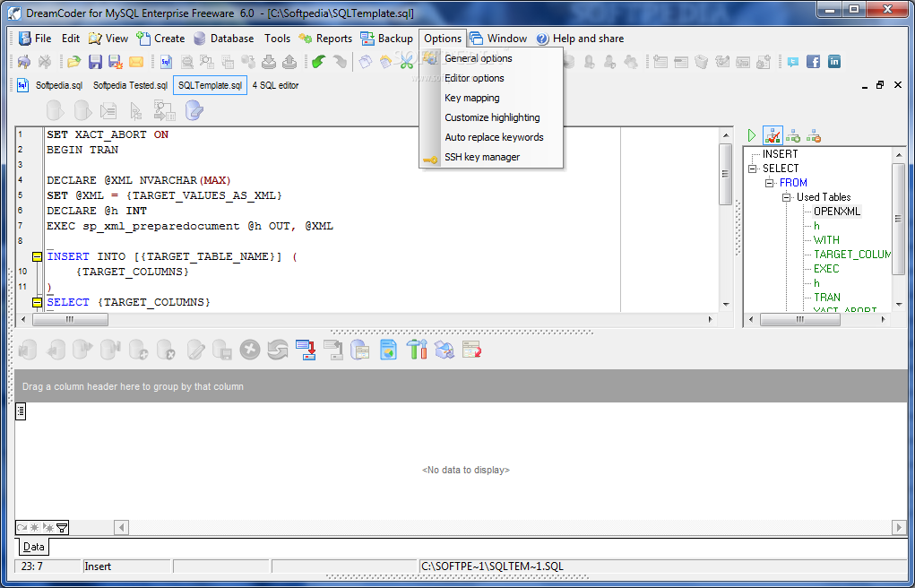Click the green scissors cut icon
This screenshot has width=915, height=588.
coord(406,61)
